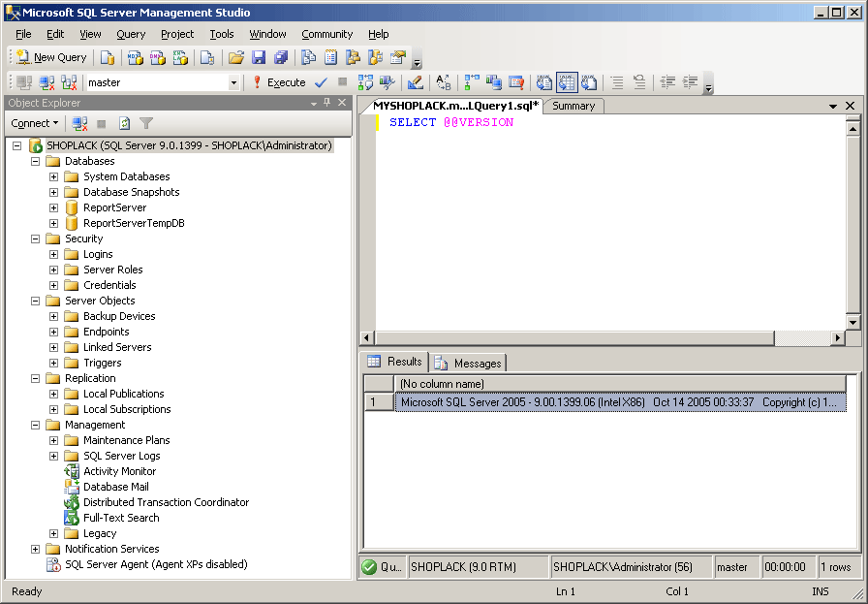The image size is (868, 604).
Task: Select the Activity Monitor node
Action: [x=119, y=471]
